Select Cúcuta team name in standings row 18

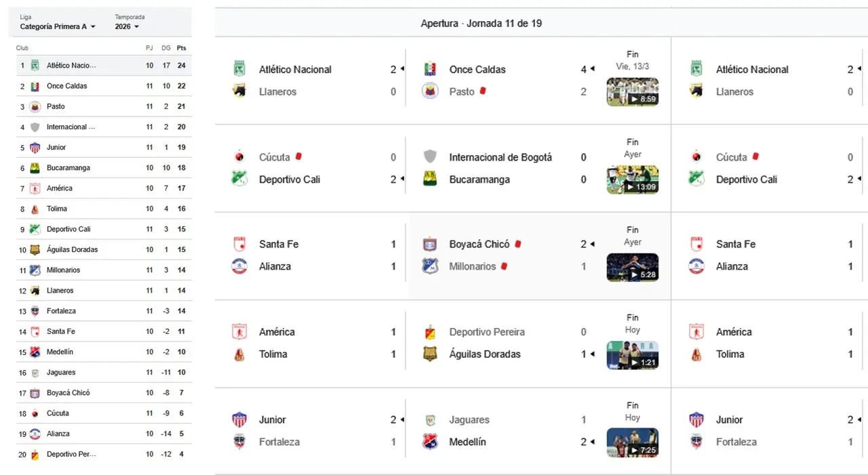coord(58,413)
